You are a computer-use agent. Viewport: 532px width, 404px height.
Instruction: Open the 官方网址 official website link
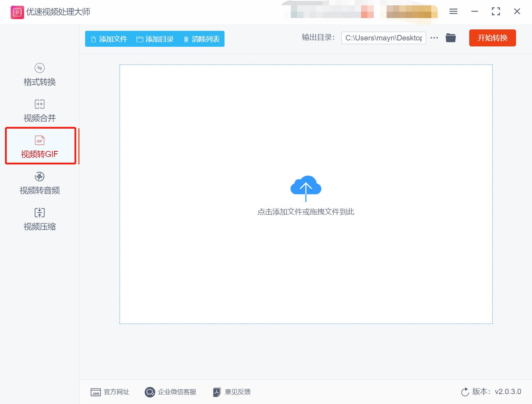pos(110,392)
